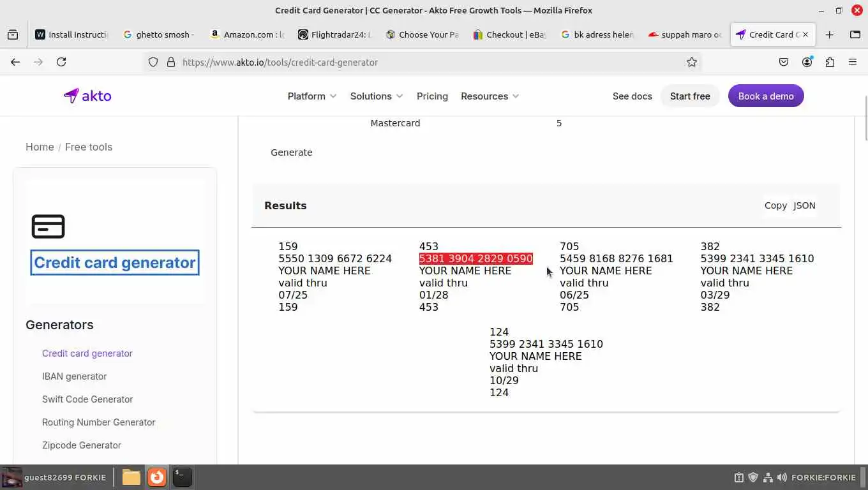Image resolution: width=868 pixels, height=490 pixels.
Task: Open the Credit card generator sidebar link
Action: tap(87, 353)
